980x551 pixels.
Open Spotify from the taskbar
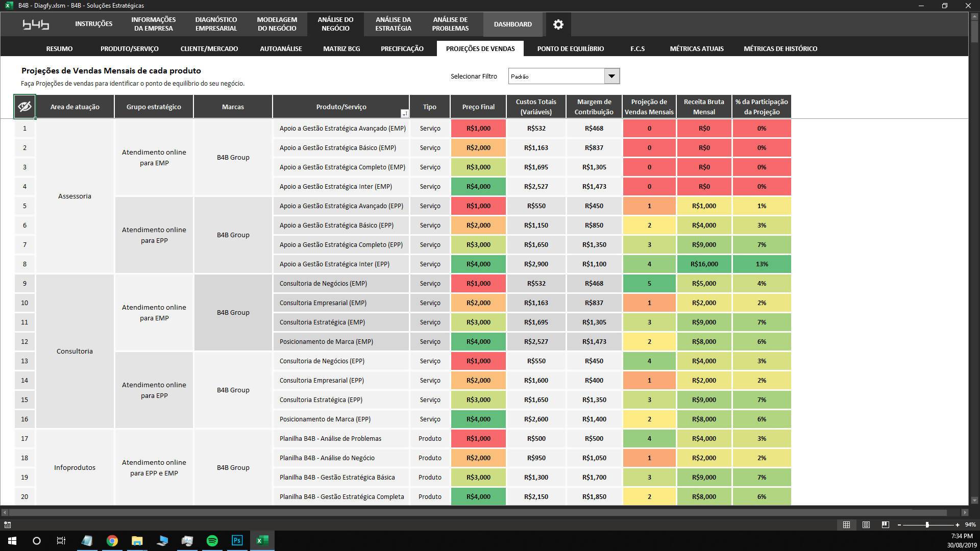tap(212, 541)
